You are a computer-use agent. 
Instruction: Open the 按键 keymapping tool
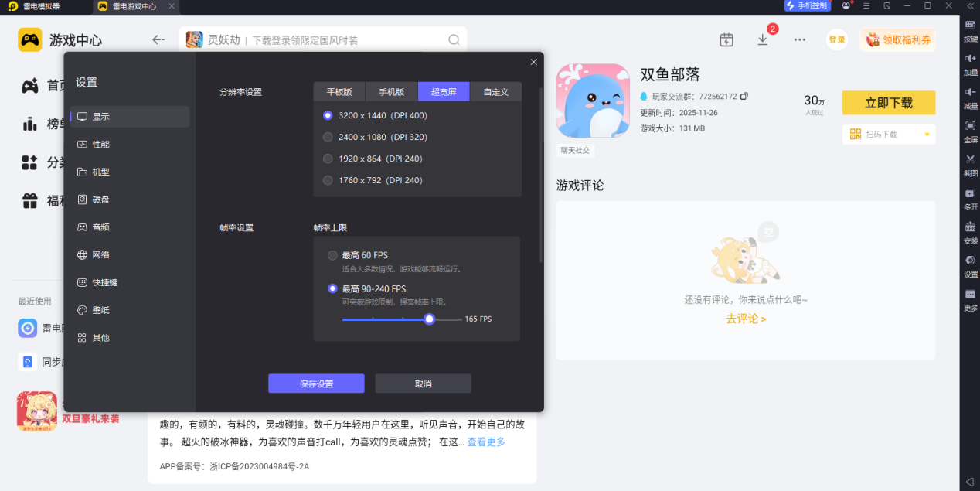click(x=970, y=29)
